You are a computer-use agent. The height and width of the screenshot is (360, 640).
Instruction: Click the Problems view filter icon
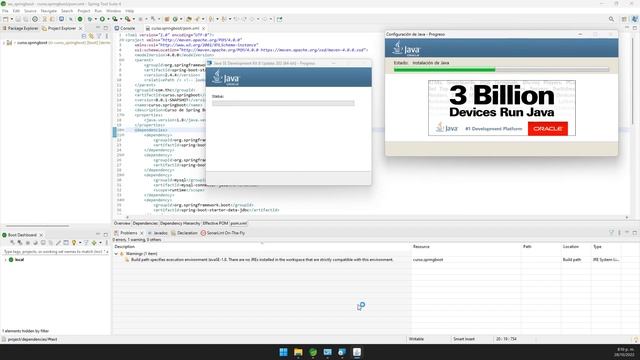coord(611,233)
